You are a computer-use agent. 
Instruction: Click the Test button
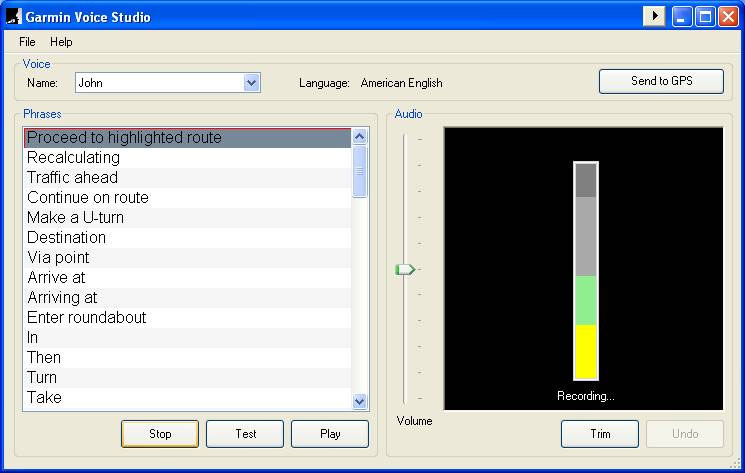pos(245,434)
